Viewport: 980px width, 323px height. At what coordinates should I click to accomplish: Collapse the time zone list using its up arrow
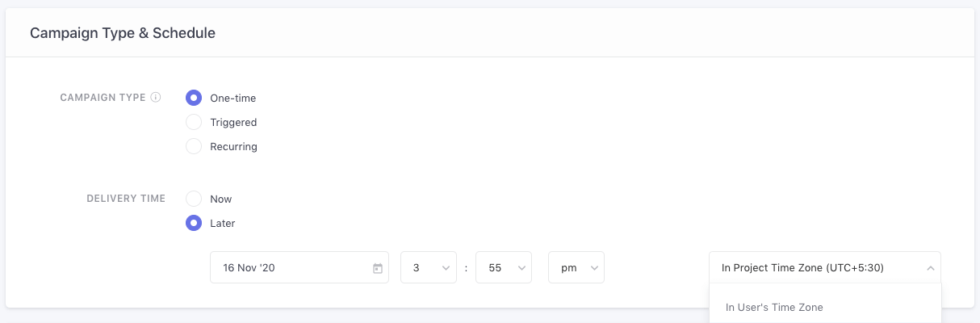tap(930, 268)
